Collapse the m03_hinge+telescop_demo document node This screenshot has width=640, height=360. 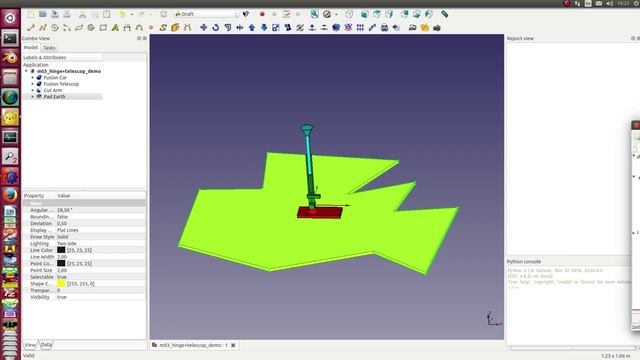[26, 71]
